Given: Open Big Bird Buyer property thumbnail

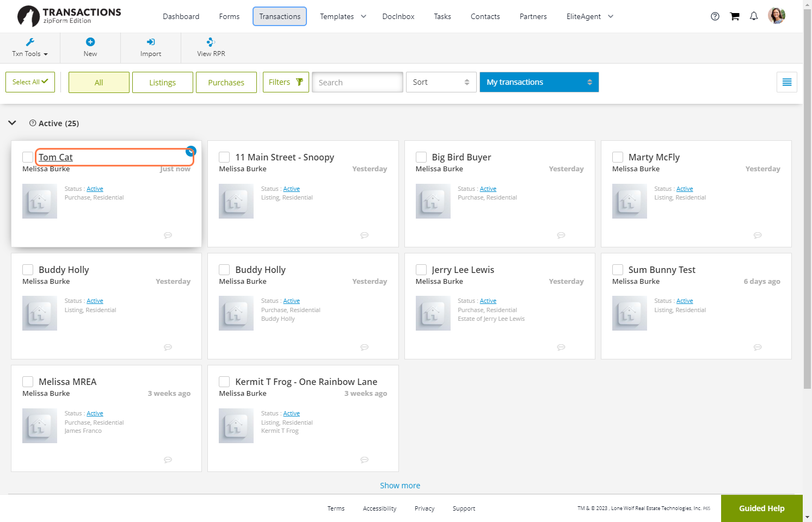Looking at the screenshot, I should coord(433,201).
